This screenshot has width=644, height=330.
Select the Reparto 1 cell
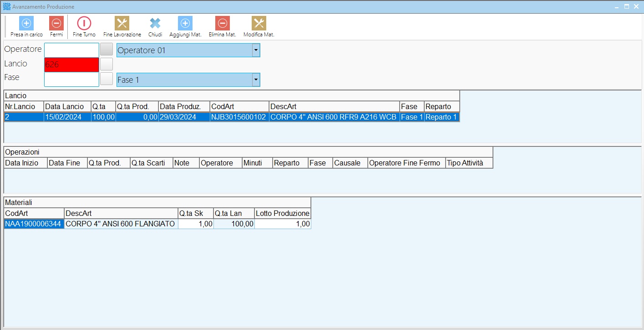[x=442, y=117]
